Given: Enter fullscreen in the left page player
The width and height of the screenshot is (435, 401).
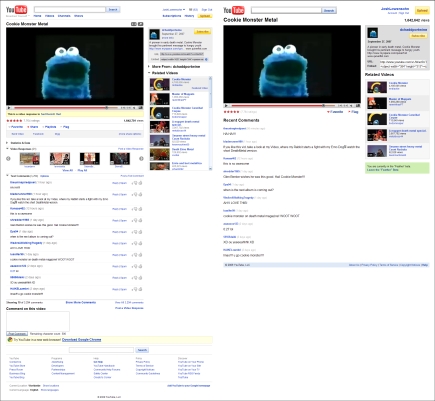Looking at the screenshot, I should coord(140,108).
